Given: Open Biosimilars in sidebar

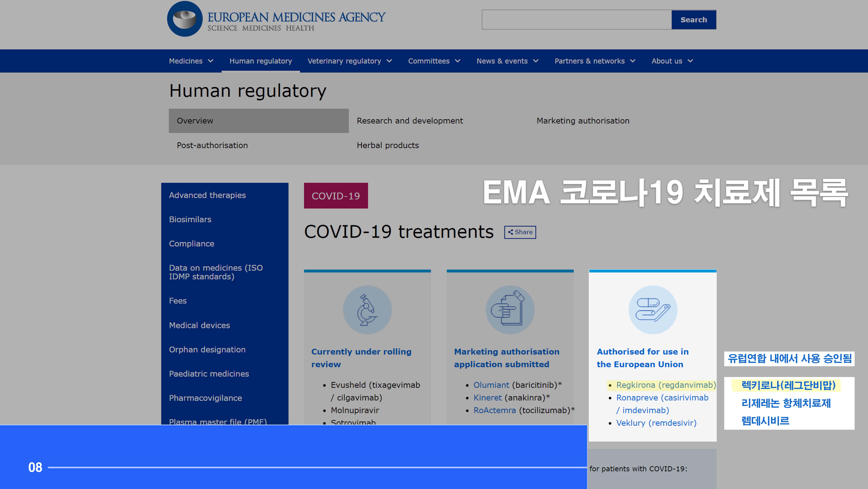Looking at the screenshot, I should [x=190, y=219].
